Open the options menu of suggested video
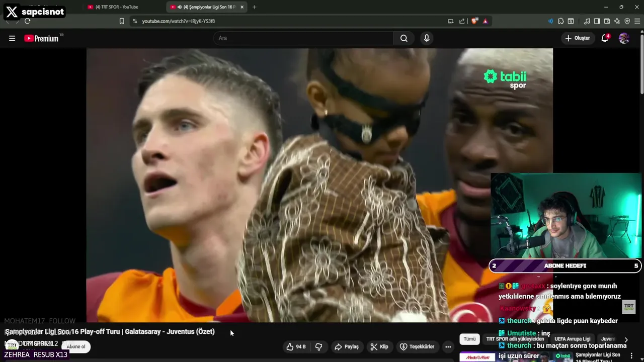 pyautogui.click(x=631, y=356)
